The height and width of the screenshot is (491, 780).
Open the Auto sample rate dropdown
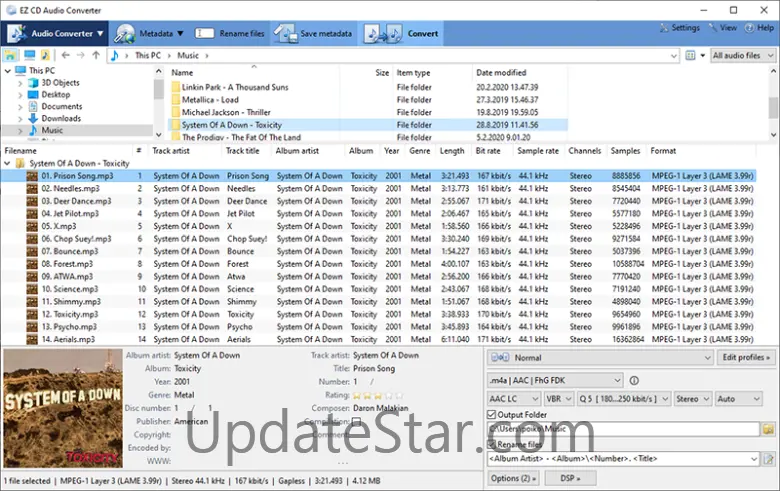[738, 399]
